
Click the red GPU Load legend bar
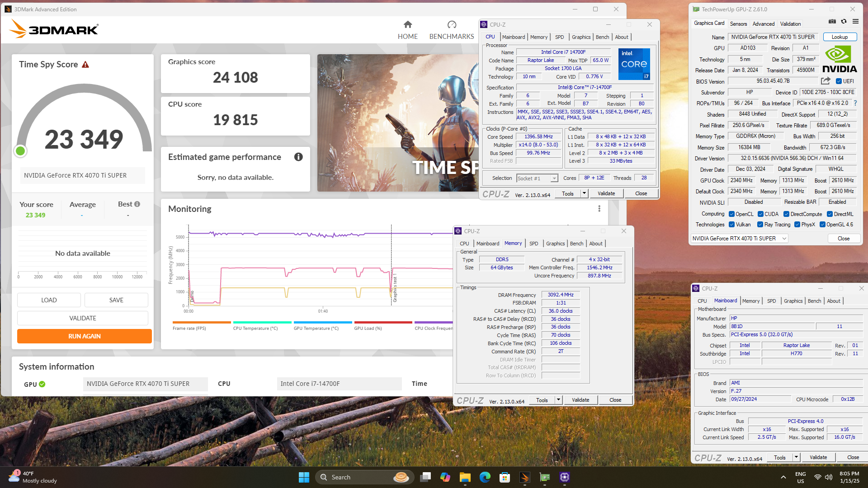tap(383, 322)
